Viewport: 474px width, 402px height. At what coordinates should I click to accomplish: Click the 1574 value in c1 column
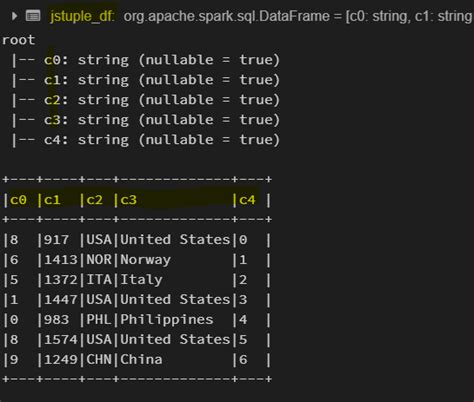(x=61, y=340)
